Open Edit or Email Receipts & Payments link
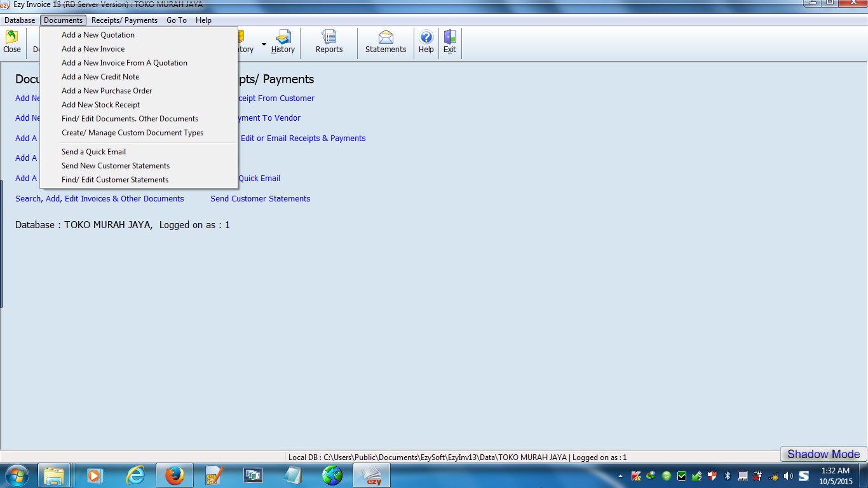868x488 pixels. (303, 139)
